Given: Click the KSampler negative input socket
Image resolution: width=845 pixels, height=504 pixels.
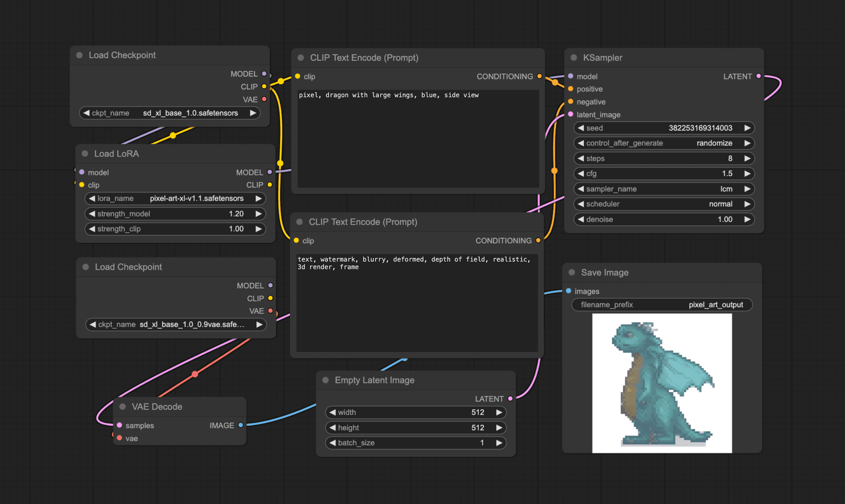Looking at the screenshot, I should (x=571, y=102).
